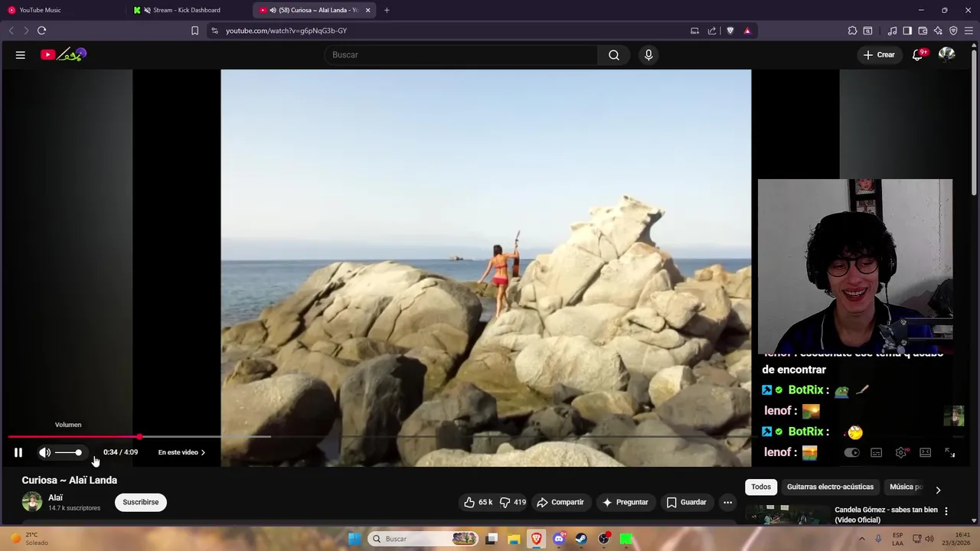
Task: Reload the page
Action: pyautogui.click(x=42, y=31)
